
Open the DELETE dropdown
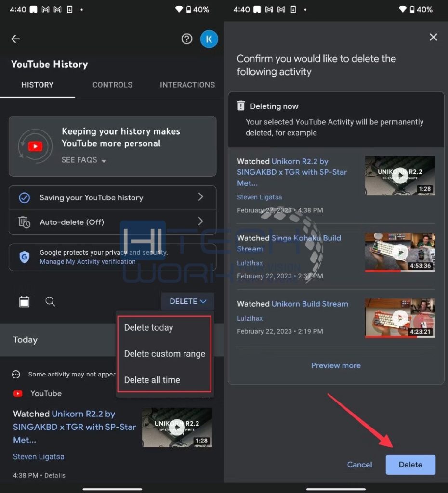tap(188, 301)
